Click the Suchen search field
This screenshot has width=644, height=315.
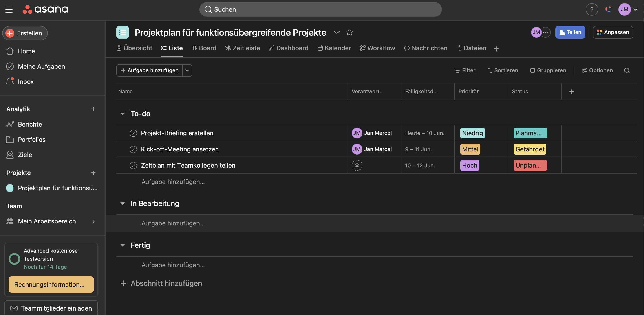tap(320, 9)
